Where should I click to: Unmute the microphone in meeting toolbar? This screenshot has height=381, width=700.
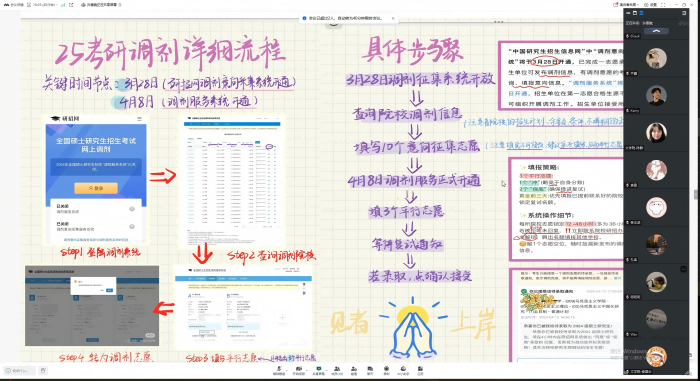(x=279, y=370)
